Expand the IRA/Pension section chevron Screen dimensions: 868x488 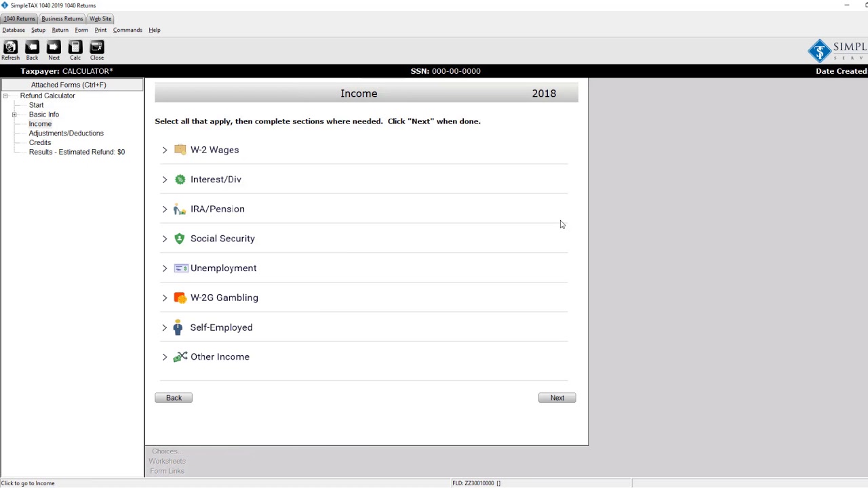click(164, 209)
